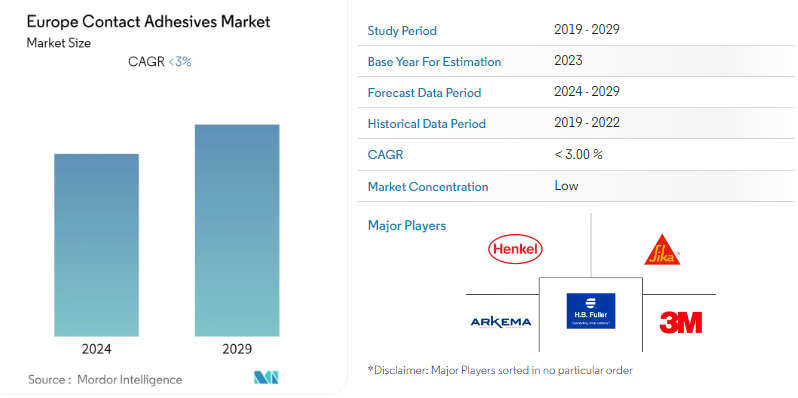798x398 pixels.
Task: Click the 2029 axis label
Action: coord(237,349)
